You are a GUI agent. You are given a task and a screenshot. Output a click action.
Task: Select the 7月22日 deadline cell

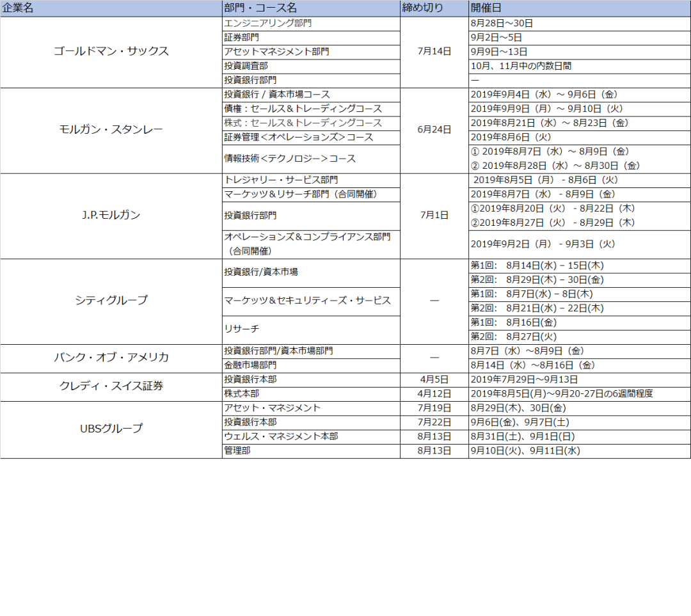pos(434,423)
